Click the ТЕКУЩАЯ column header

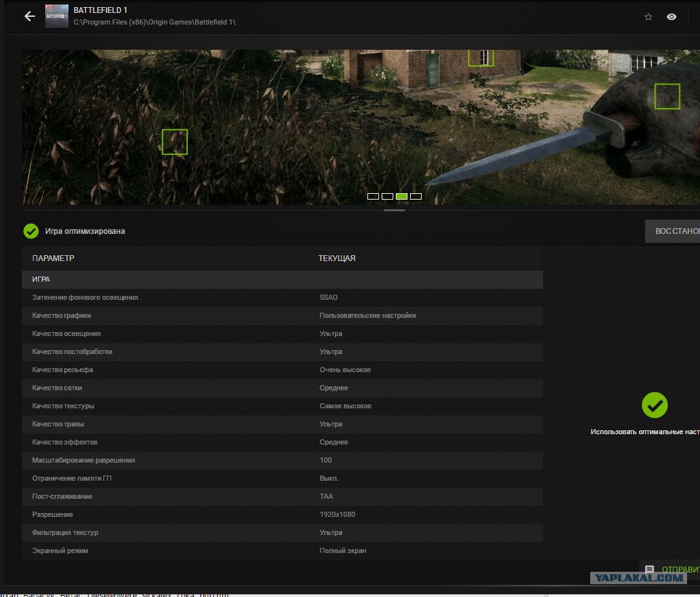click(x=336, y=258)
